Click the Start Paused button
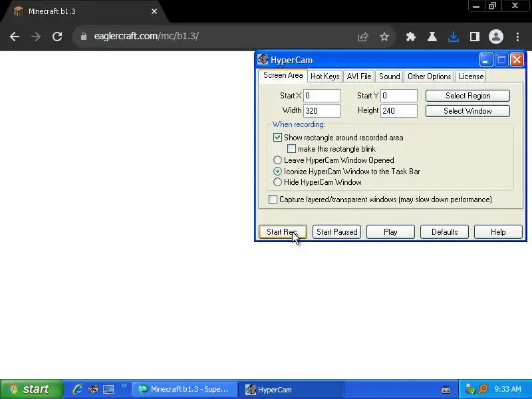 (x=336, y=232)
